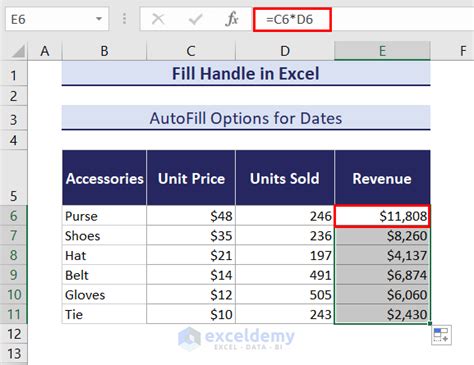Image resolution: width=474 pixels, height=365 pixels.
Task: Select the Purse cell
Action: (104, 216)
